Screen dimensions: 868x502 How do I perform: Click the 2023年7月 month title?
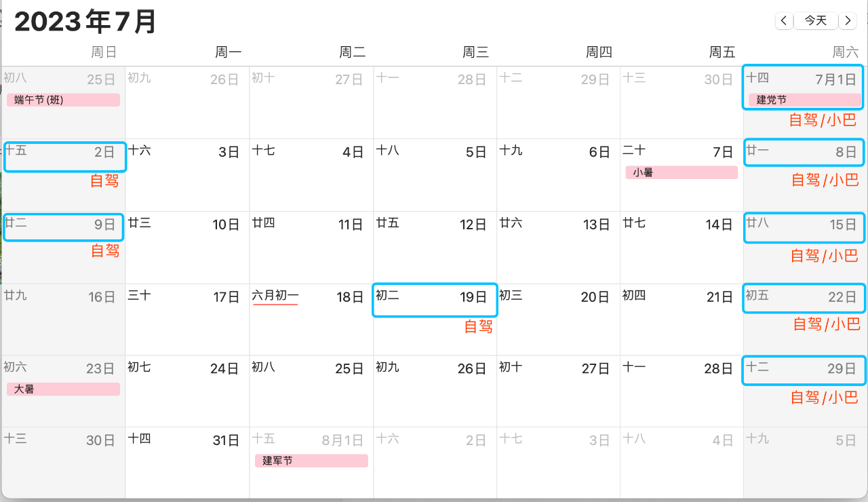point(85,22)
